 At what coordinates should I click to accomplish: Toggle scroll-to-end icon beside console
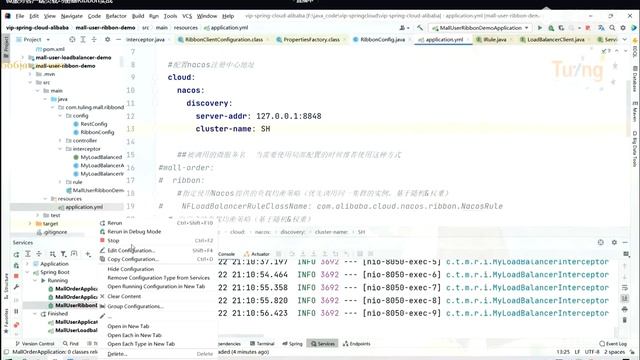tap(624, 298)
